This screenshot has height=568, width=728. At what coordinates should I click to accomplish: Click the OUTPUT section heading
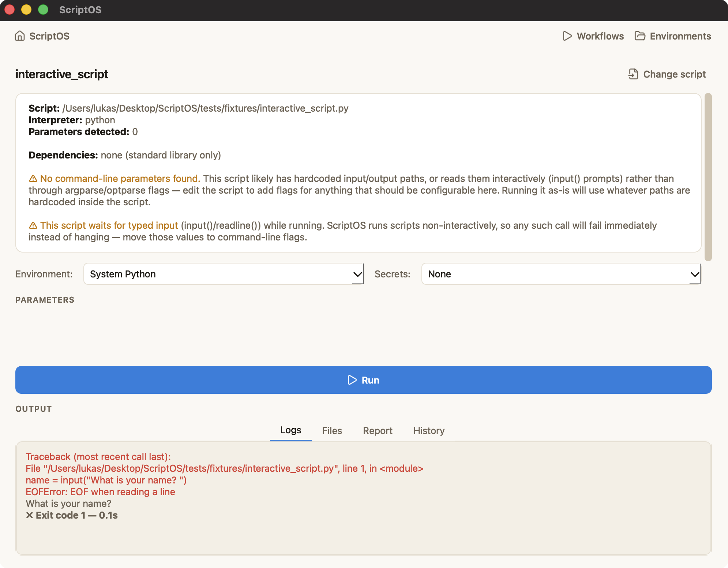pyautogui.click(x=34, y=409)
